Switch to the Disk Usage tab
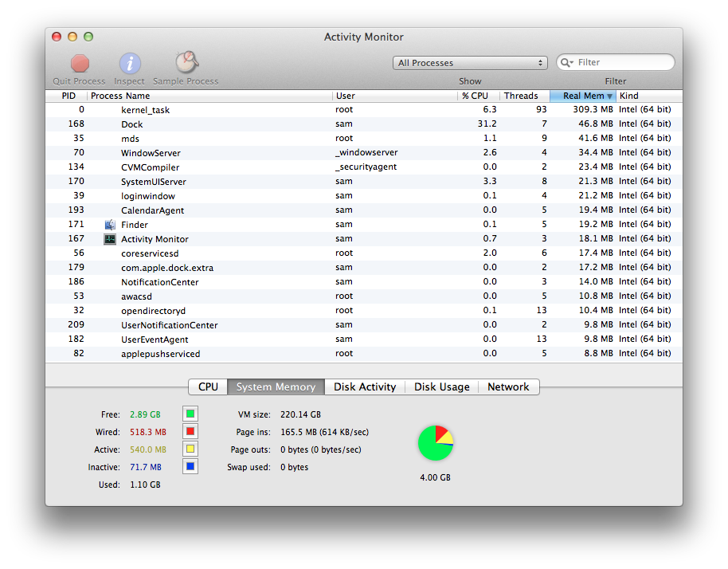Viewport: 728px width, 569px height. 441,387
